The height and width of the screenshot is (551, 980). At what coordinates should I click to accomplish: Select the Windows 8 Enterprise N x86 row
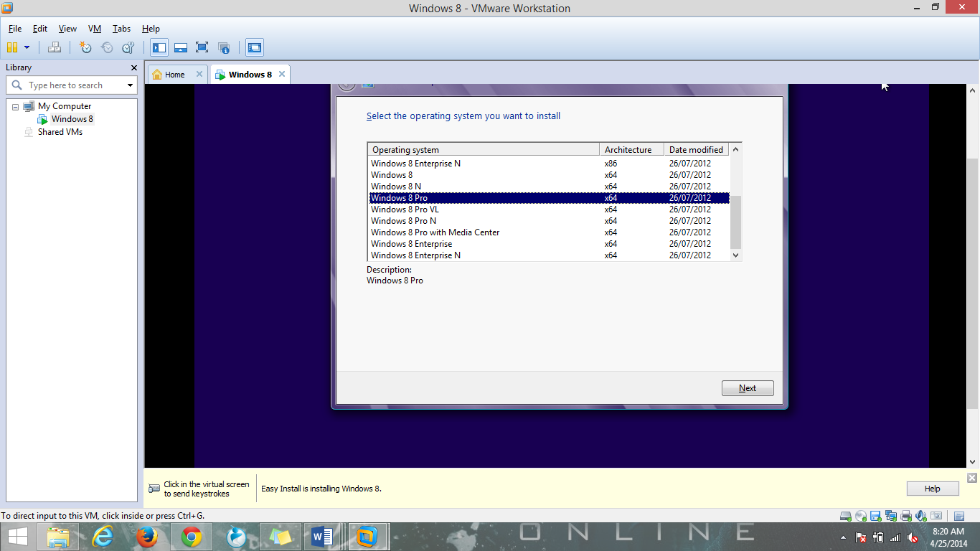coord(549,164)
